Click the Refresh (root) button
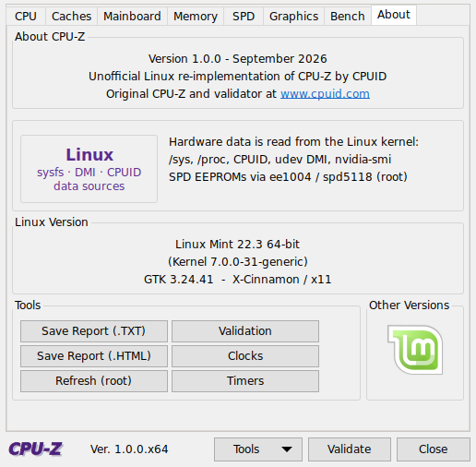This screenshot has height=467, width=476. coord(94,381)
